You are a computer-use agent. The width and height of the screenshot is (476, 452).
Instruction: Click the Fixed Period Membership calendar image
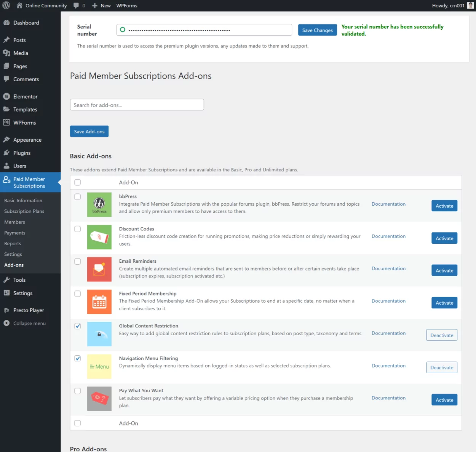coord(99,302)
